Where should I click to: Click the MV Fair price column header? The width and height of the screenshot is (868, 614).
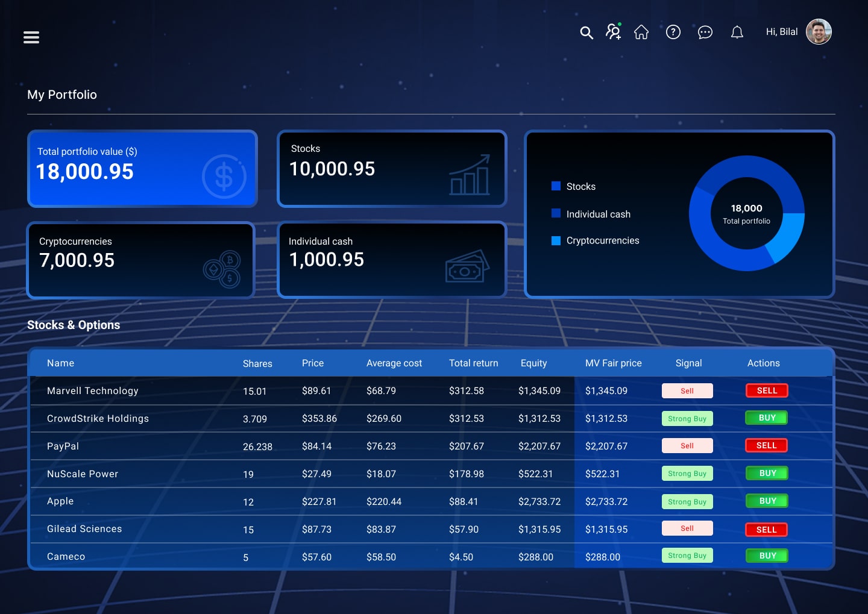[x=614, y=363]
